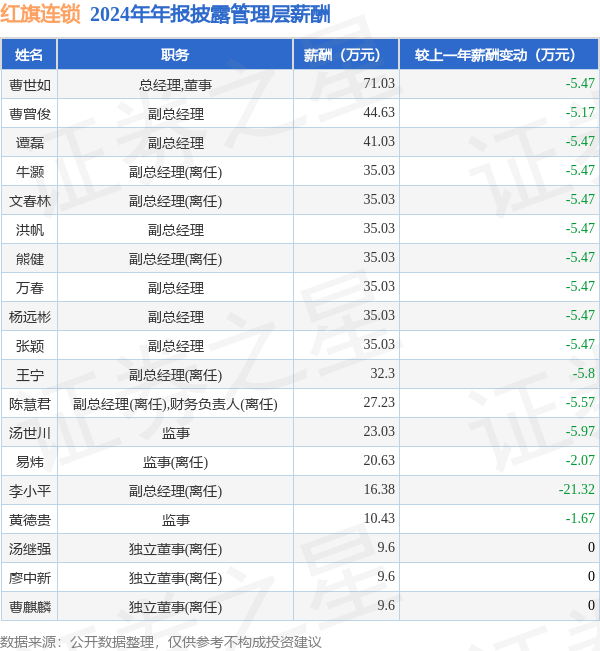Click the salary value 10.43
This screenshot has width=600, height=651.
[x=379, y=519]
